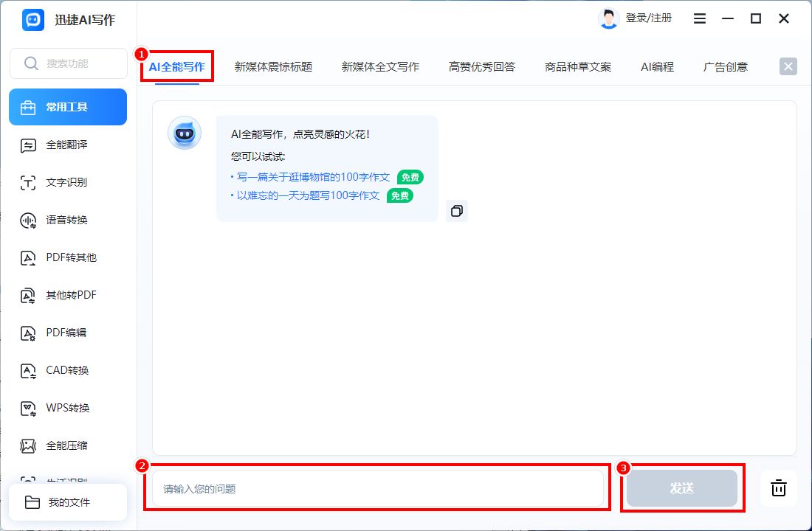Clear the chat with trash icon

(x=778, y=487)
